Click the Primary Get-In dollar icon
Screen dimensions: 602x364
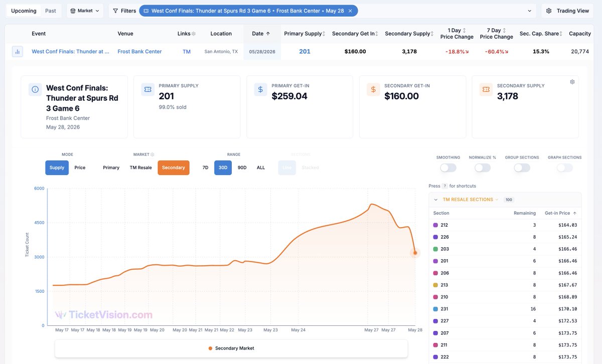coord(260,89)
